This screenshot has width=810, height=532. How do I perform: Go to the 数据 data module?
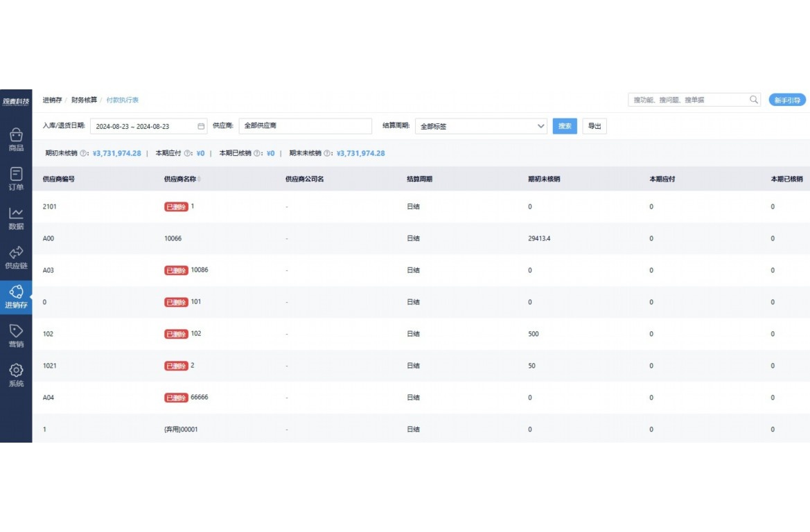[x=16, y=218]
